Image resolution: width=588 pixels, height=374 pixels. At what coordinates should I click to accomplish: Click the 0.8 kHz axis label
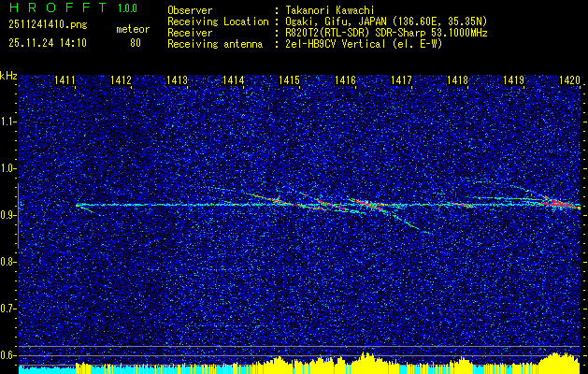pos(7,262)
